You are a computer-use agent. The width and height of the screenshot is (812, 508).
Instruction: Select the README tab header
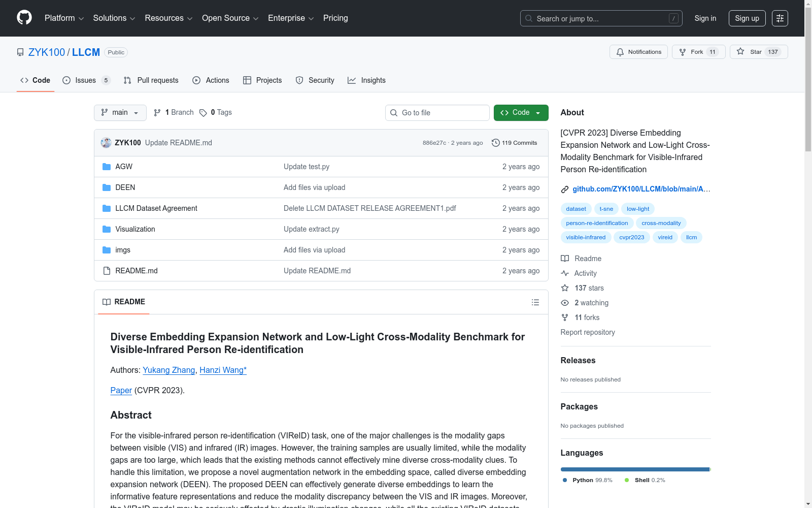coord(124,302)
